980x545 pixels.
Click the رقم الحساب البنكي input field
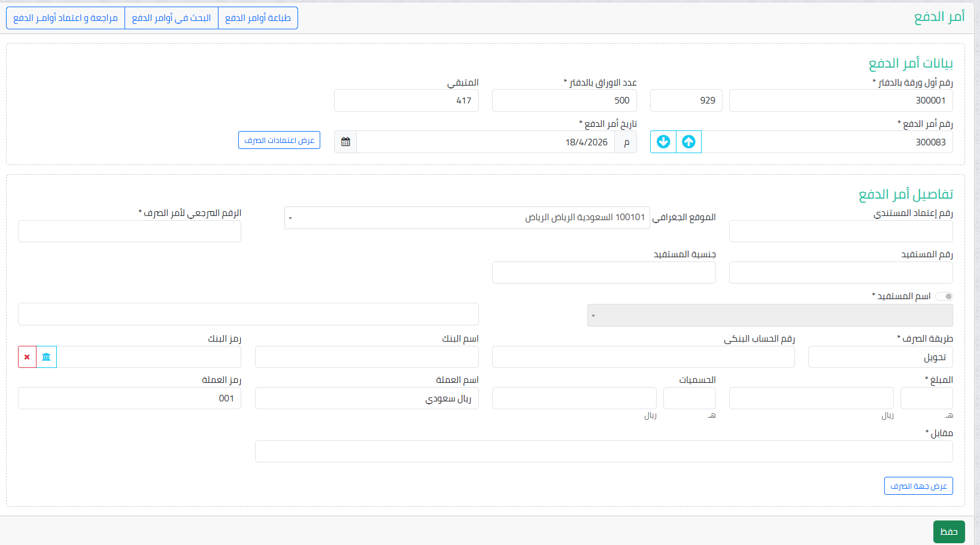click(643, 357)
